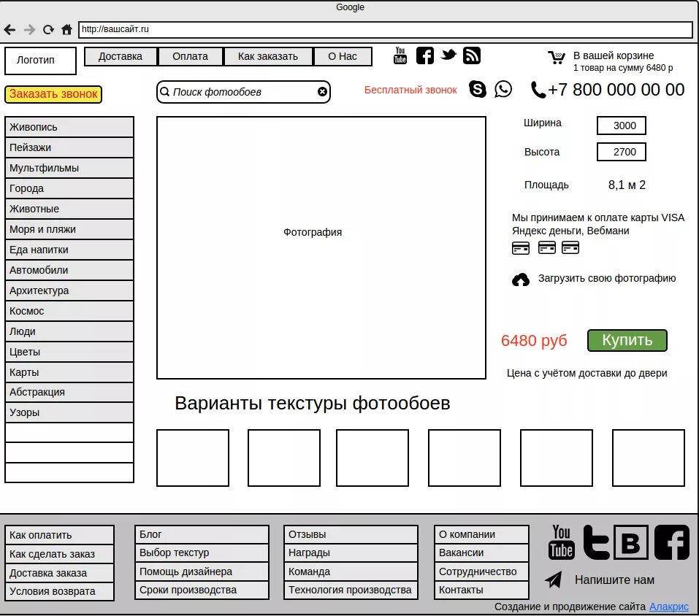Screen dimensions: 699x616
Task: Select the Цветы category
Action: point(69,352)
